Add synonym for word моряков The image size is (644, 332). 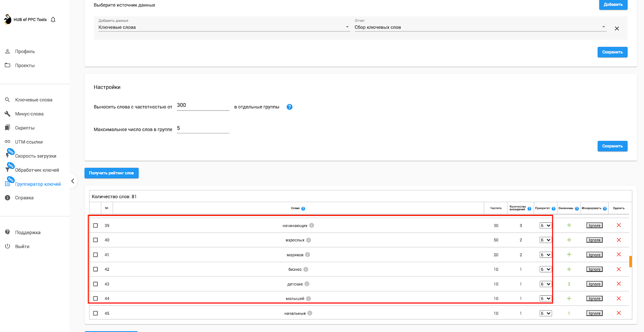pos(569,255)
